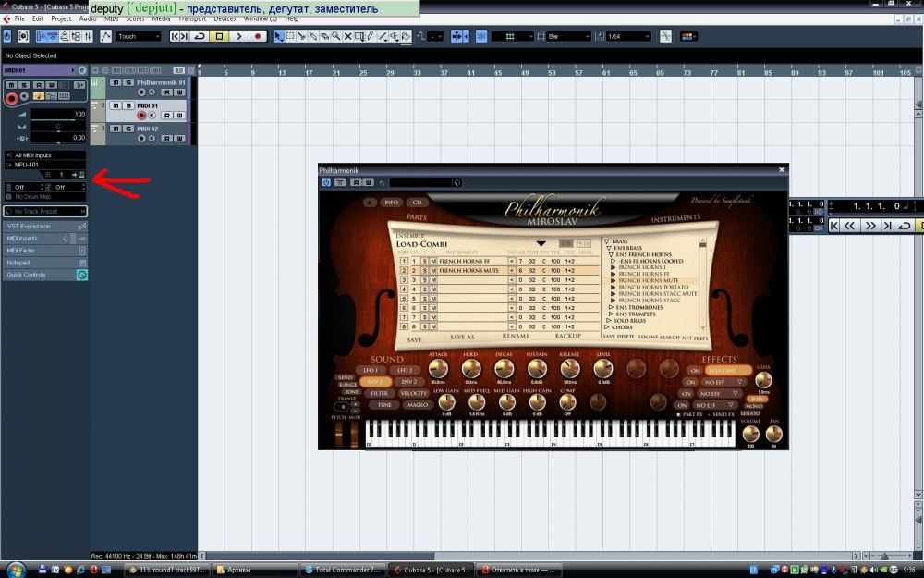
Task: Click the CTL button in Philharmonik
Action: pyautogui.click(x=418, y=203)
